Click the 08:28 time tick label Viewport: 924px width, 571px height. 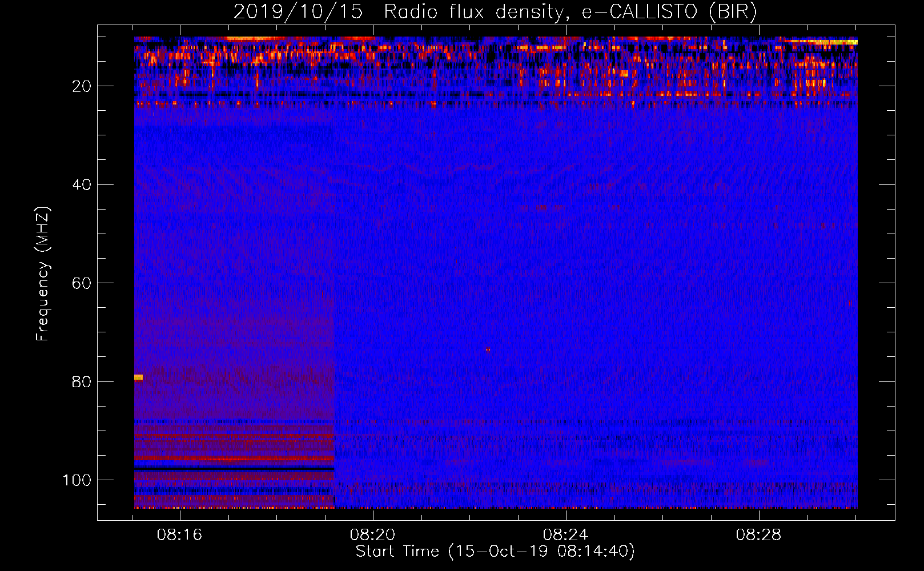tap(759, 534)
